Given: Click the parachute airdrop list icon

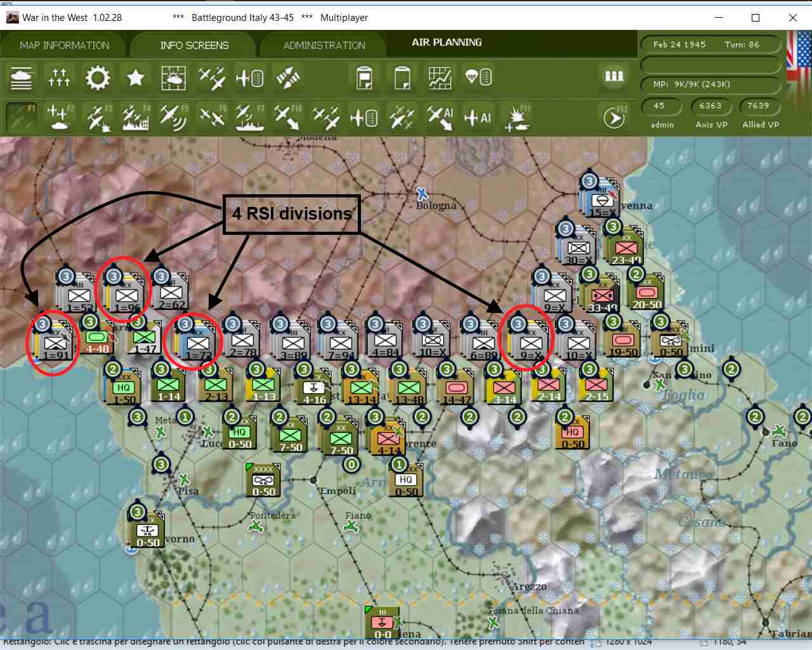Looking at the screenshot, I should click(x=478, y=78).
